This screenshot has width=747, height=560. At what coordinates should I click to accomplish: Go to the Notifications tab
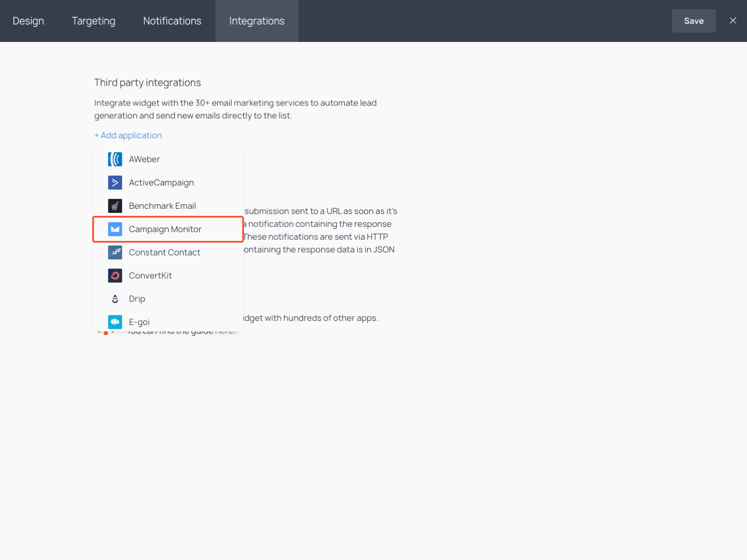pos(172,21)
